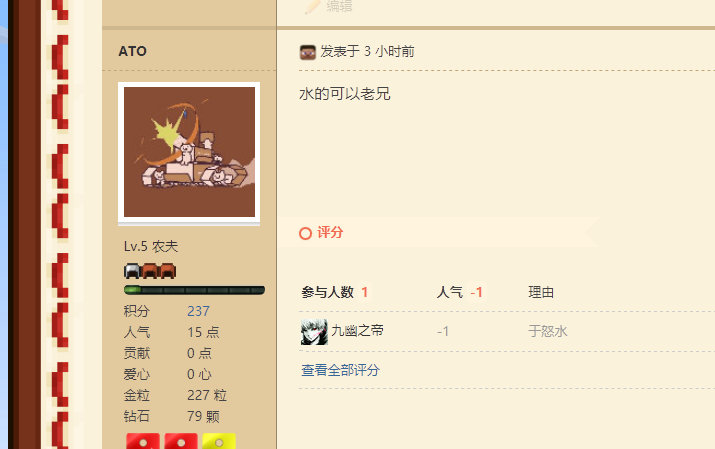
Task: Click the middle brown helmet rank icon
Action: 150,271
